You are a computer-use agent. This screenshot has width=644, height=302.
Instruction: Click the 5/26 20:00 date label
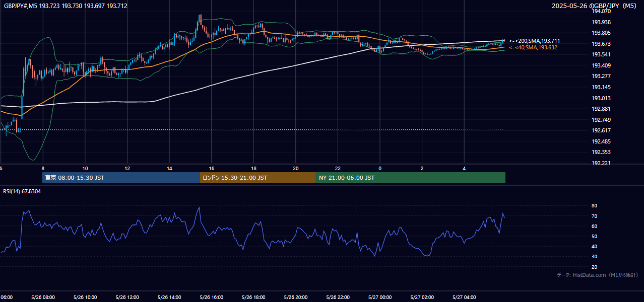pyautogui.click(x=296, y=297)
